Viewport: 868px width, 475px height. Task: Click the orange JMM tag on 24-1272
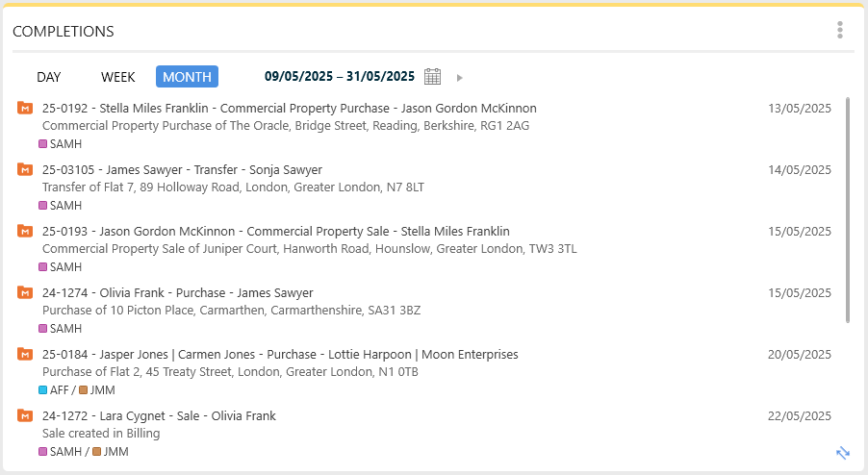point(96,452)
